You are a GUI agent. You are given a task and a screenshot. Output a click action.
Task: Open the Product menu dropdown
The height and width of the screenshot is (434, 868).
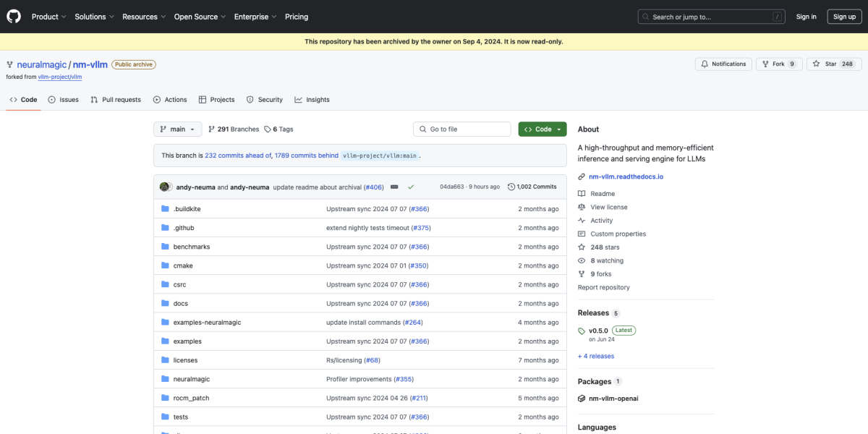click(x=48, y=17)
